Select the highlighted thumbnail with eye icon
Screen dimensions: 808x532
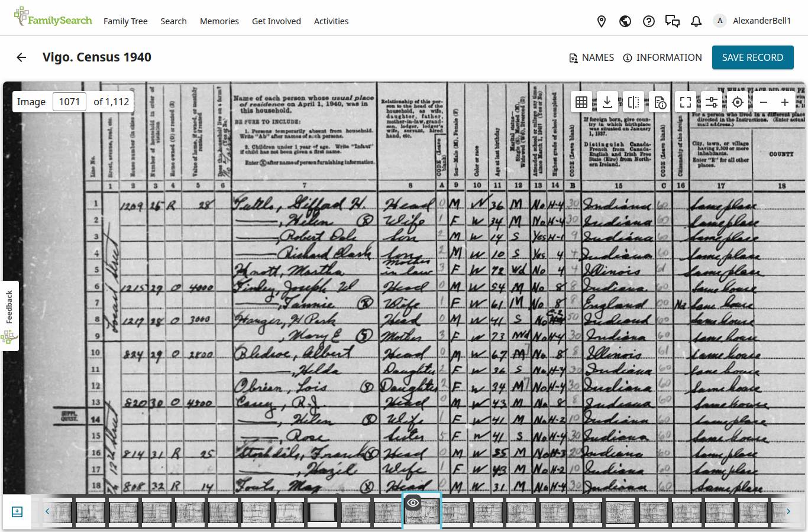[x=422, y=511]
